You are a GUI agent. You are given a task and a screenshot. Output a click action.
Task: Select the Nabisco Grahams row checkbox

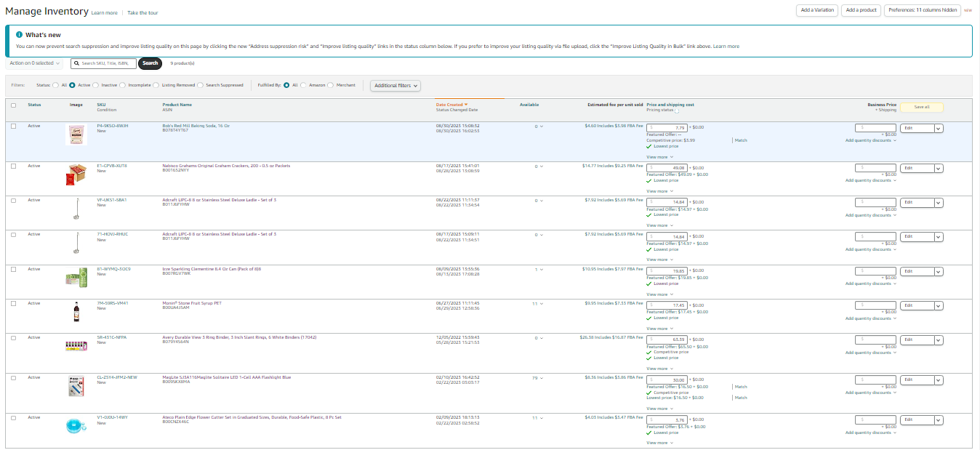[x=13, y=166]
